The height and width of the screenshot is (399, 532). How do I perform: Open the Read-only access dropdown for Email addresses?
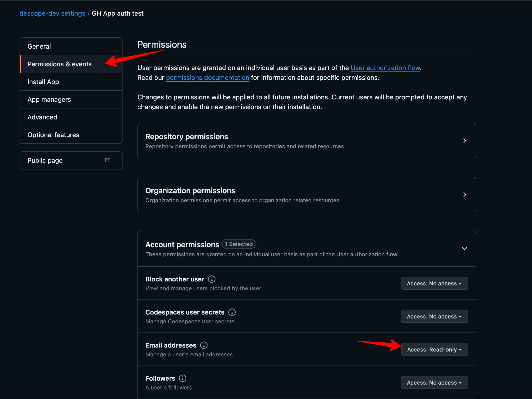434,349
